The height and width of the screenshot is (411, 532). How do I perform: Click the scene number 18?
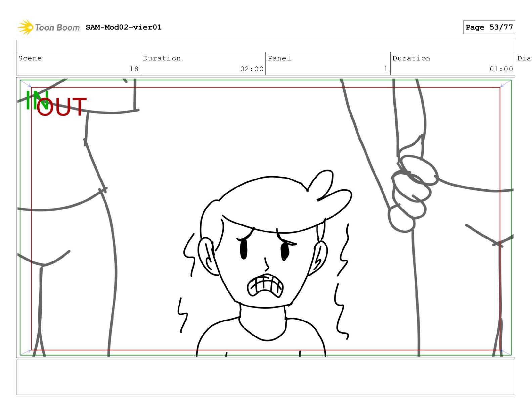point(134,69)
